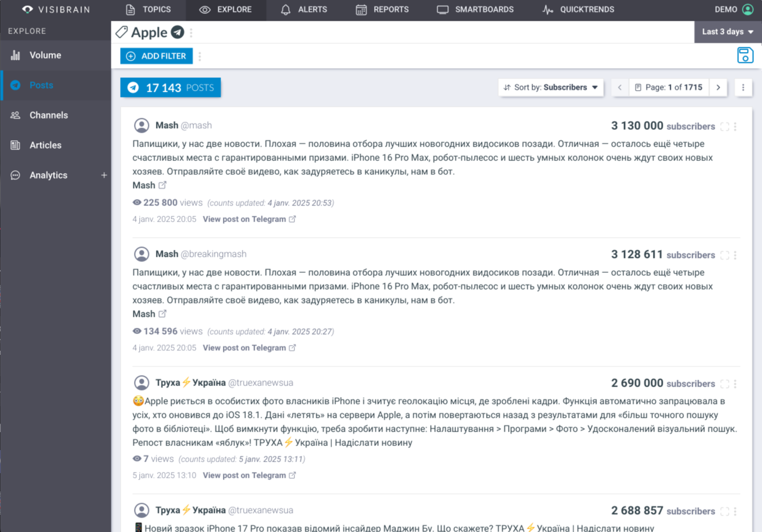Open the Alerts tab
The height and width of the screenshot is (532, 762).
(304, 9)
